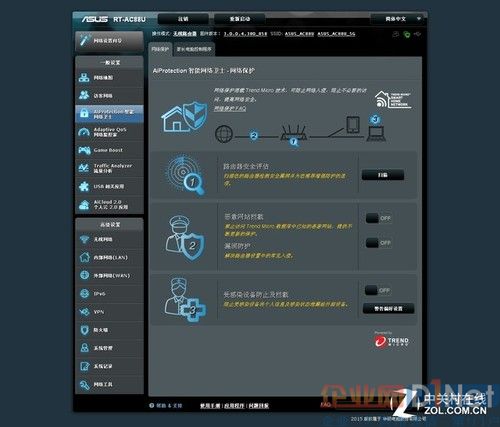The image size is (500, 427).
Task: Toggle infected device prevention and blocking switch
Action: coord(378,290)
